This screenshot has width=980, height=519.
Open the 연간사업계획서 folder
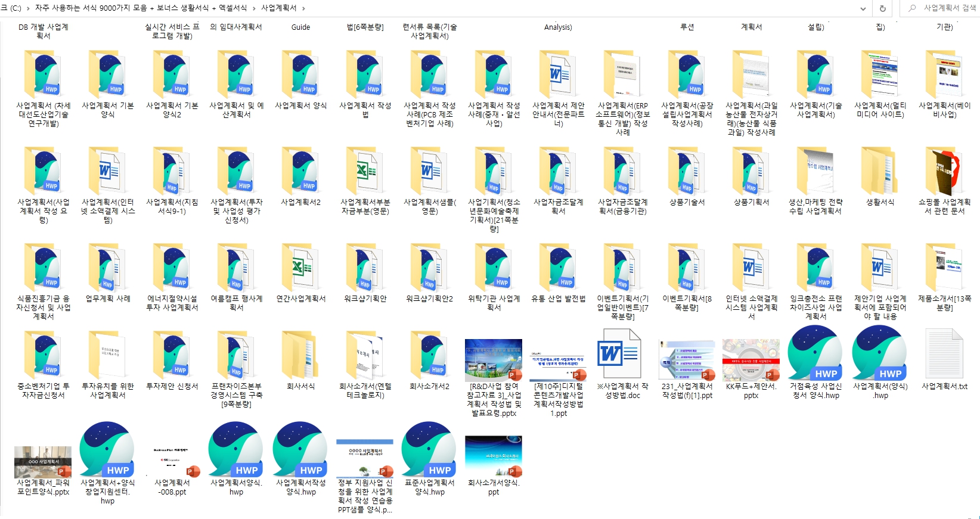coord(300,268)
